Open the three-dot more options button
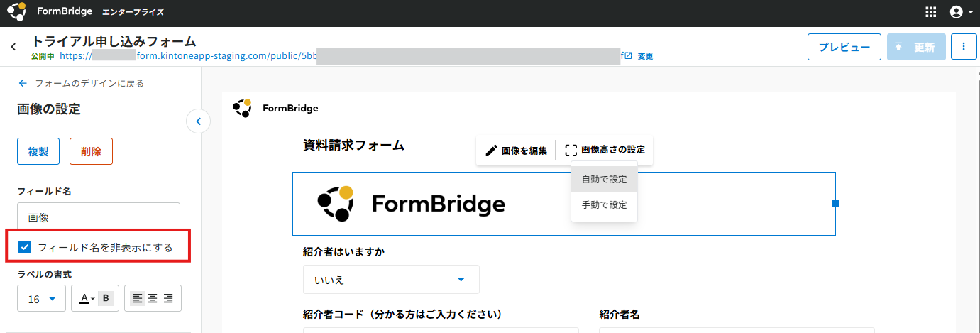Screen dimensions: 980x333 (x=964, y=47)
